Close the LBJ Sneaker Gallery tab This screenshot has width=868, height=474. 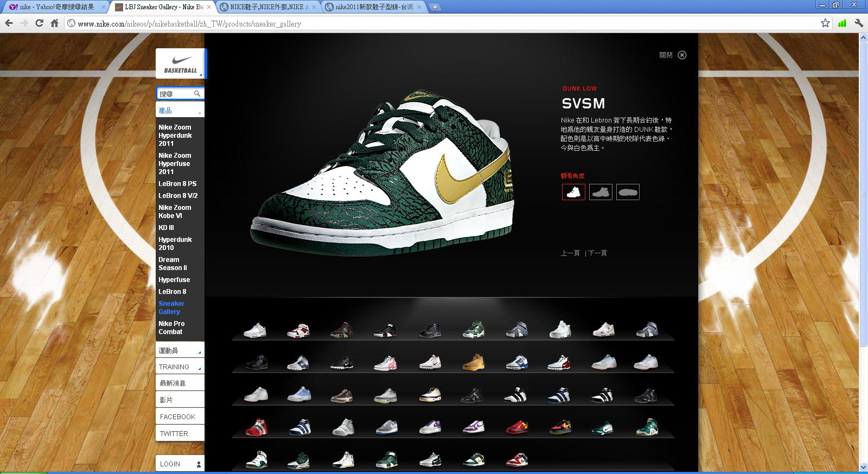point(209,7)
